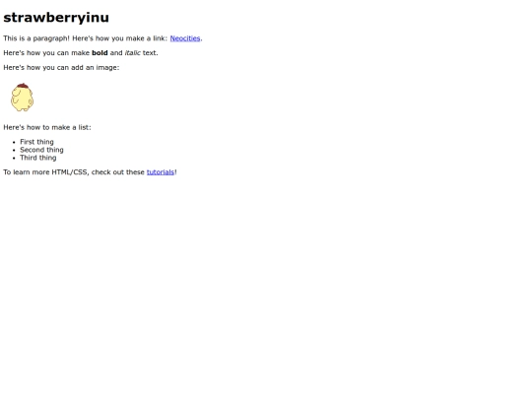
Task: Follow the tutorials link
Action: (x=161, y=172)
